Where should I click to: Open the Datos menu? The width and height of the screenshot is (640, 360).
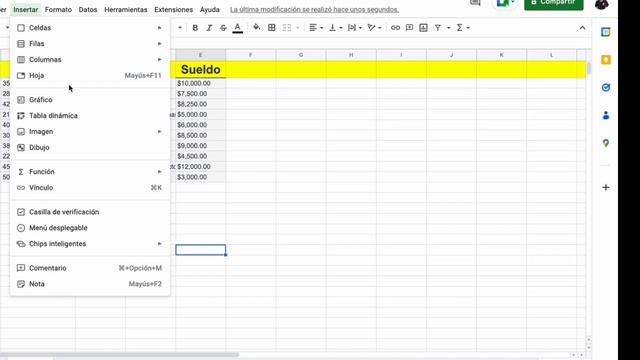pyautogui.click(x=88, y=9)
